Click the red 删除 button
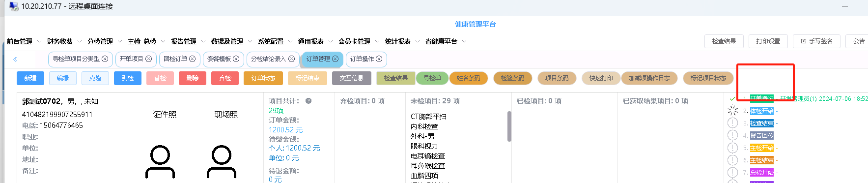Viewport: 868px width, 183px height. point(193,78)
